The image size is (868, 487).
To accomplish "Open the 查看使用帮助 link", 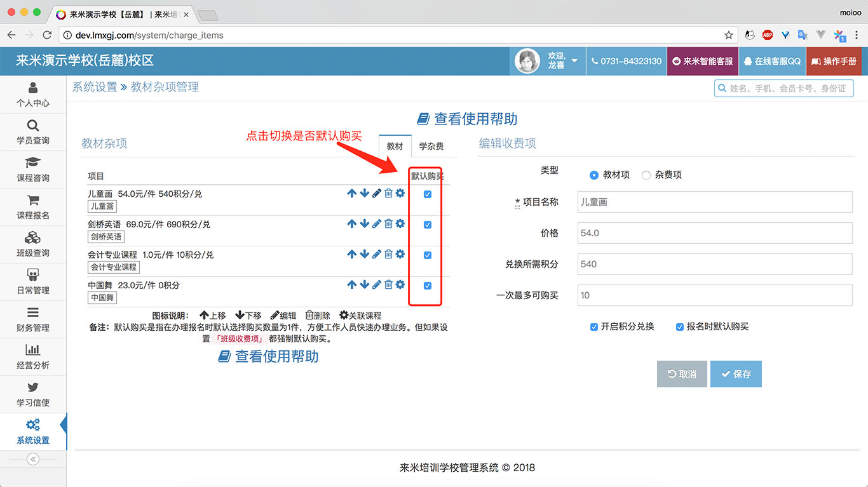I will tap(466, 118).
